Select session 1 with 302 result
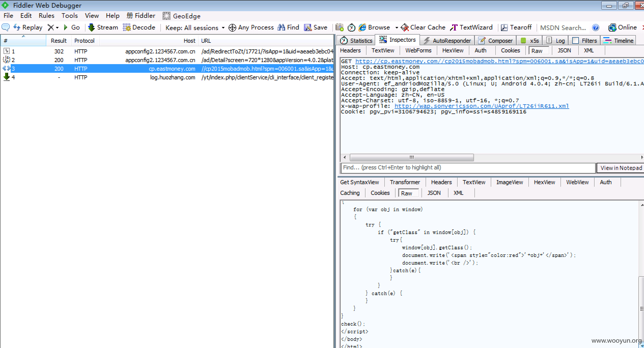 point(167,51)
